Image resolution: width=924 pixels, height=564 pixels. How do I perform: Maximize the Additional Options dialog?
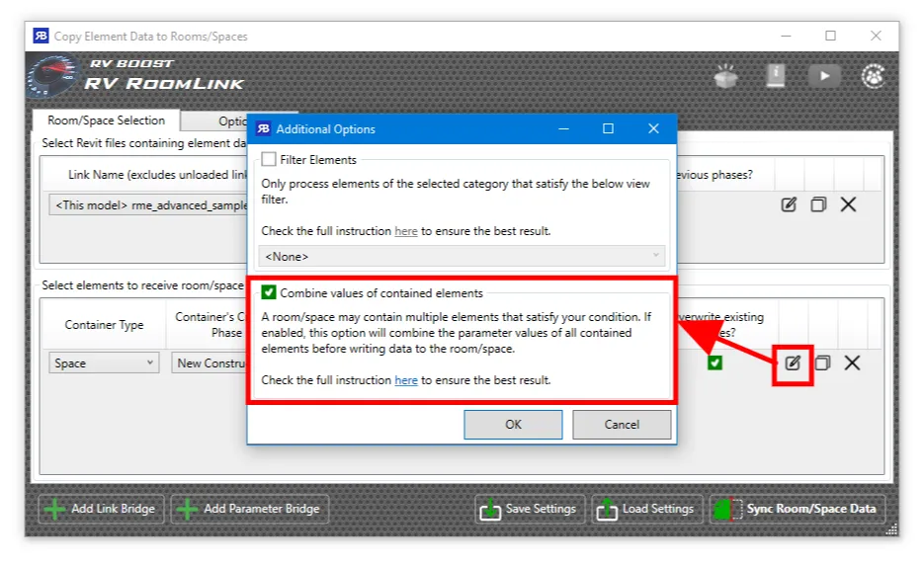point(608,128)
